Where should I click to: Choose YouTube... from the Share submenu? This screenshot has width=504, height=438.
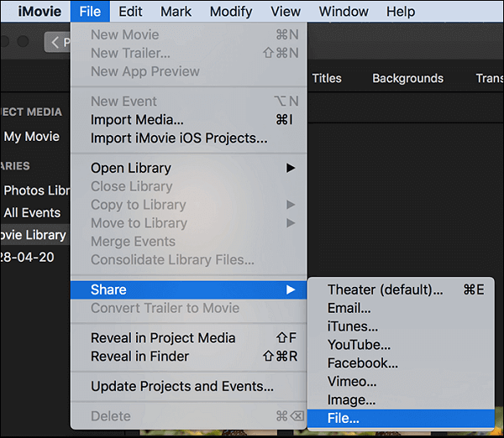359,345
